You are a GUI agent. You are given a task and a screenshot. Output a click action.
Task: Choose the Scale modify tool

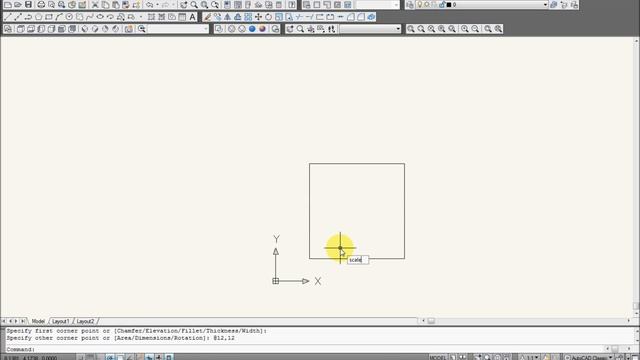pos(278,17)
